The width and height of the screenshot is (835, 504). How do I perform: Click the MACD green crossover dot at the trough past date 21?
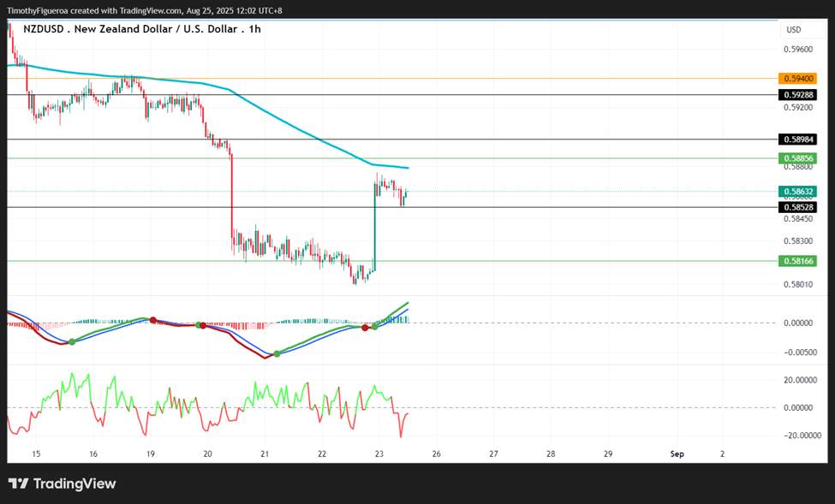tap(277, 353)
